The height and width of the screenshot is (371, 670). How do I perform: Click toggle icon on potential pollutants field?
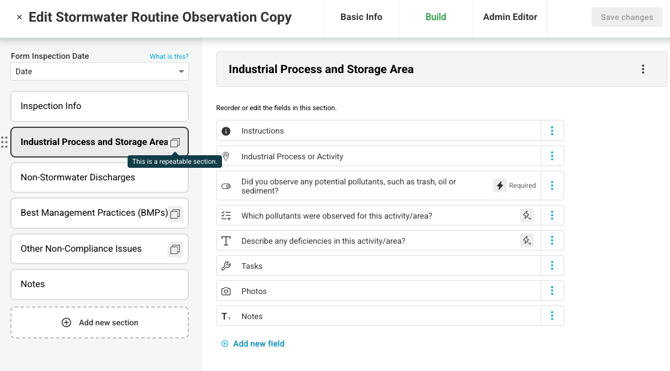click(x=226, y=186)
